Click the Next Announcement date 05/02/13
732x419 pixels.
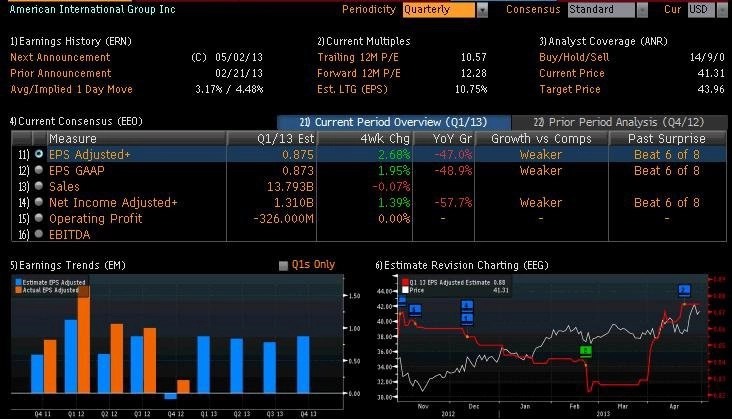[239, 57]
